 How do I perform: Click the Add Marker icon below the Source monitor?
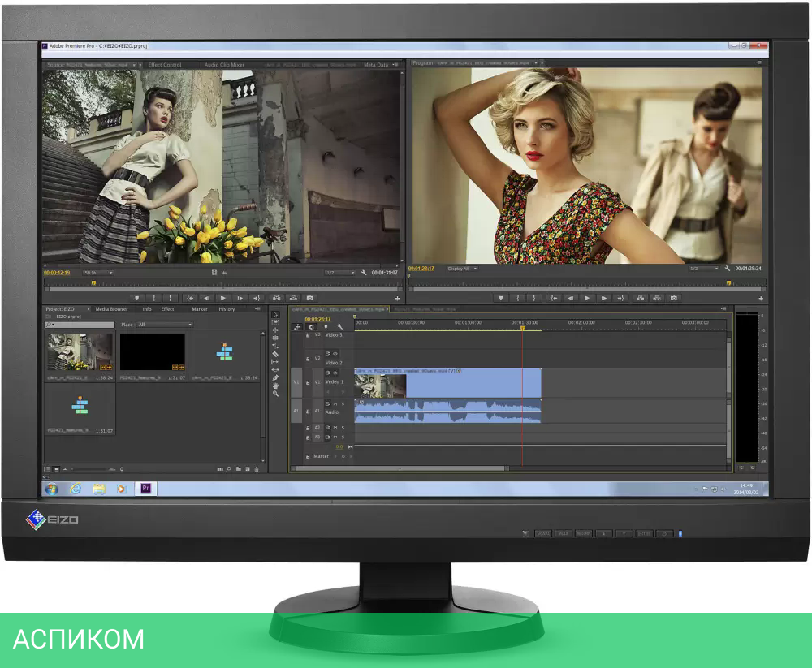tap(137, 296)
